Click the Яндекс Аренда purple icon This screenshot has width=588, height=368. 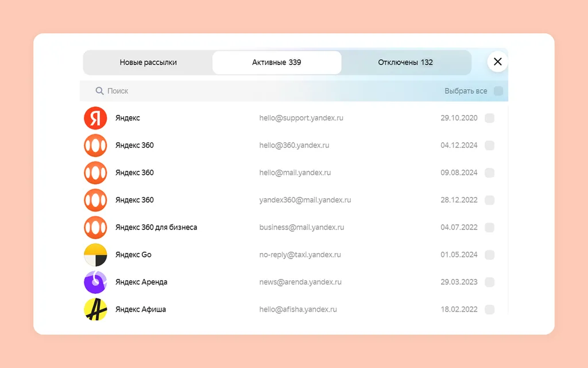pos(95,282)
